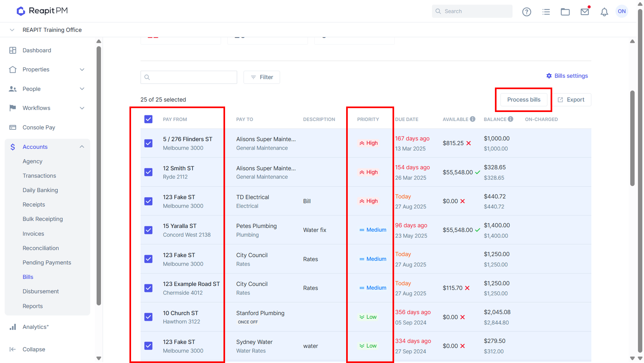Toggle the select-all checkbox in table header

(x=148, y=119)
